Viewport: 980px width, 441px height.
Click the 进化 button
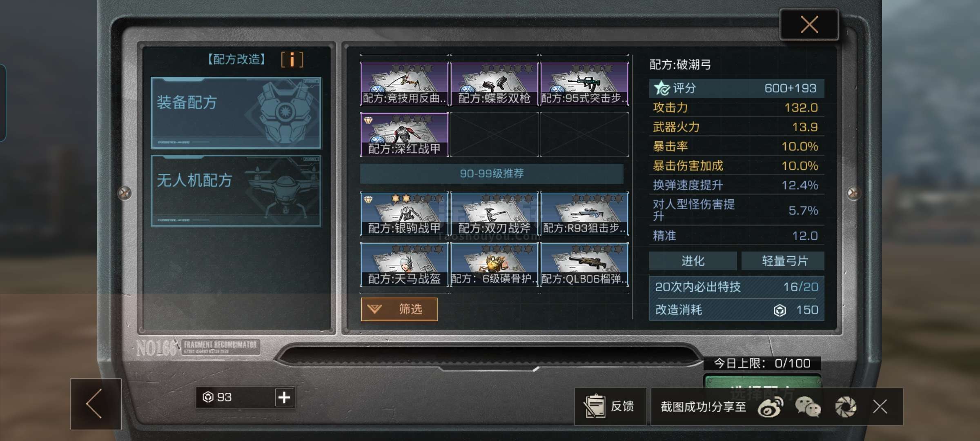(693, 261)
